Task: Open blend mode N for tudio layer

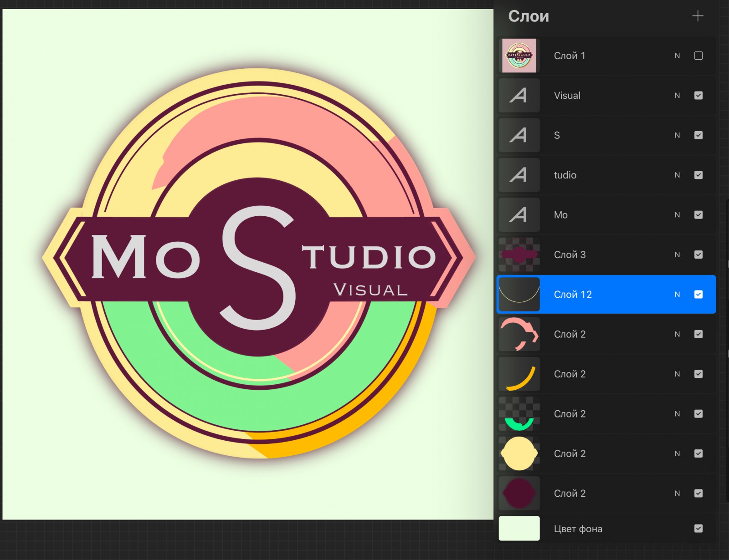Action: [x=678, y=175]
